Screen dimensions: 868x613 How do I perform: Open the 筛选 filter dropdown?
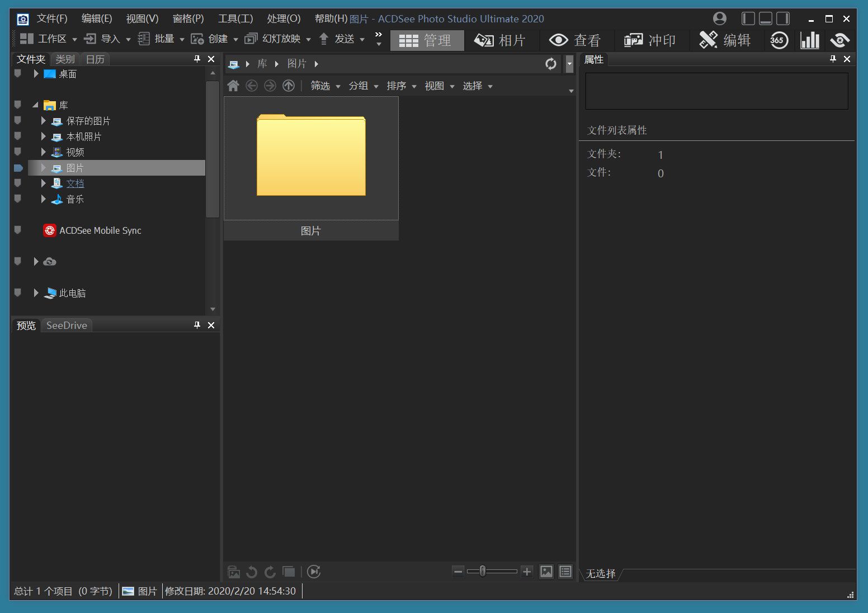325,86
